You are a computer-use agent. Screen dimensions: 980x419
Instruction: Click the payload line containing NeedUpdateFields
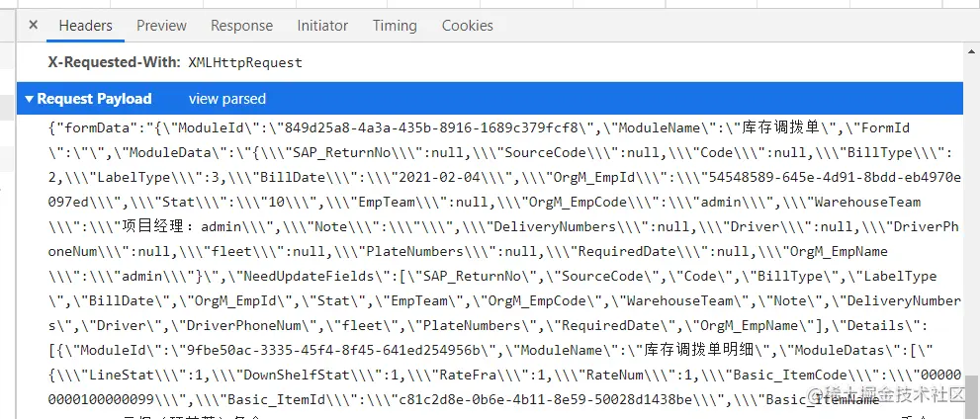(492, 277)
